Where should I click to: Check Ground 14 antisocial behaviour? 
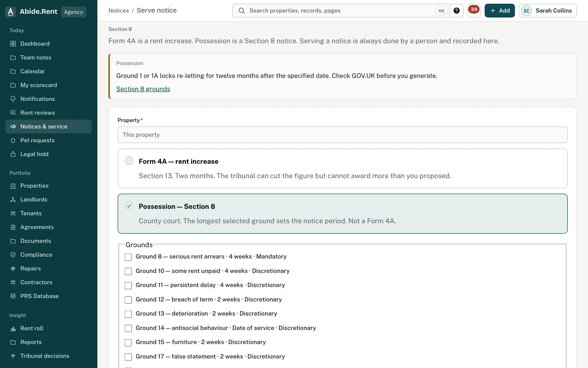pos(128,328)
